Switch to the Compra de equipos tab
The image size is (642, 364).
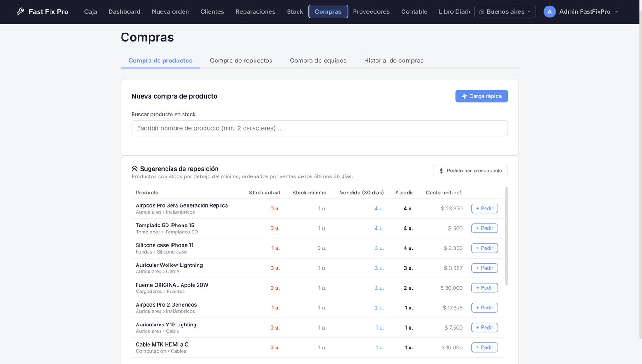click(x=318, y=61)
